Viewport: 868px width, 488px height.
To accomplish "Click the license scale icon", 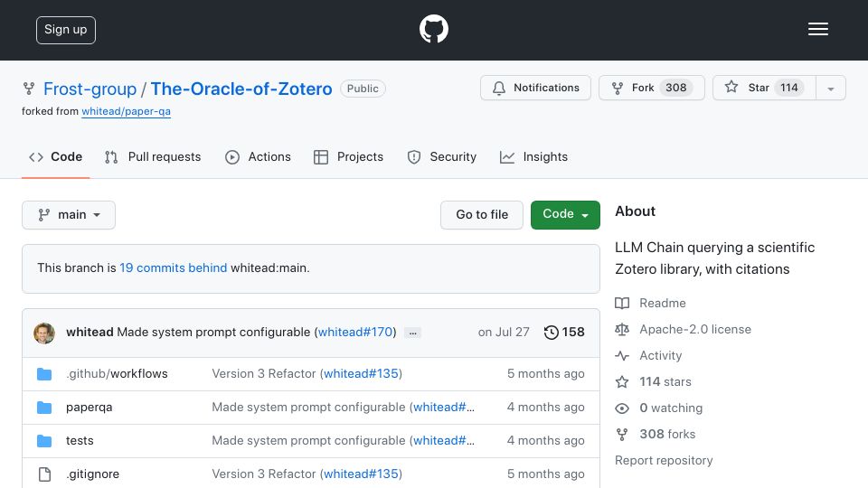I will click(x=622, y=330).
